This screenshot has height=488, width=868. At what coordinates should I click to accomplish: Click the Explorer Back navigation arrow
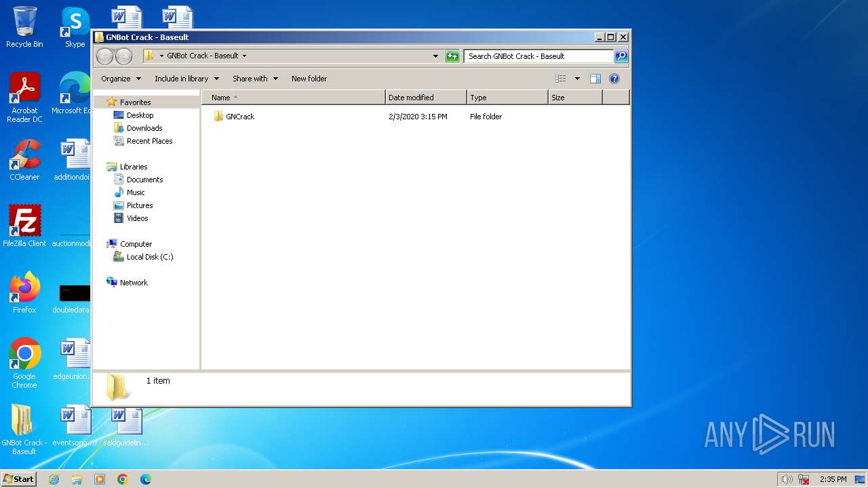[x=104, y=56]
